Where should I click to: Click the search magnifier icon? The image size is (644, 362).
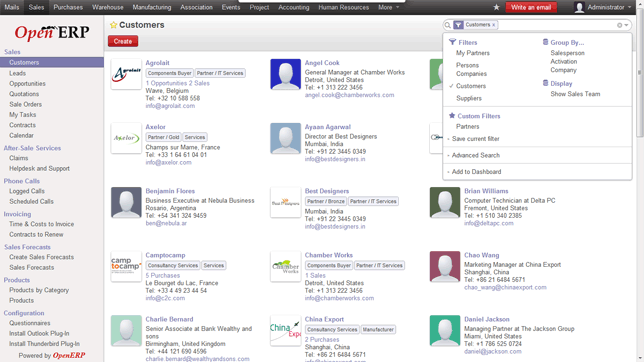point(448,25)
